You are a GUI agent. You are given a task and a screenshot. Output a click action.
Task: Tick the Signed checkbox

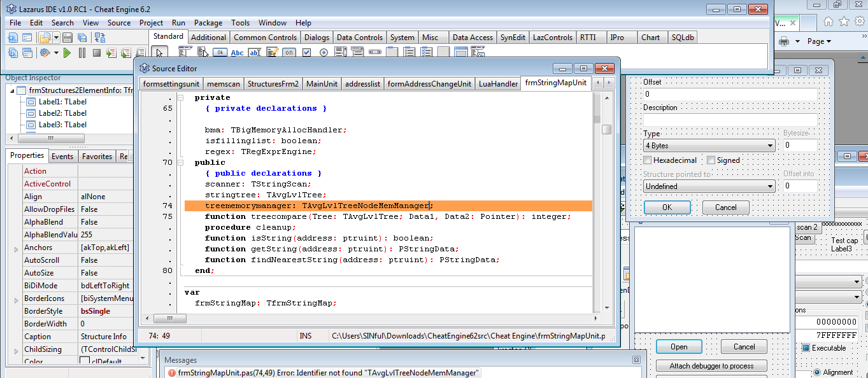click(x=711, y=160)
